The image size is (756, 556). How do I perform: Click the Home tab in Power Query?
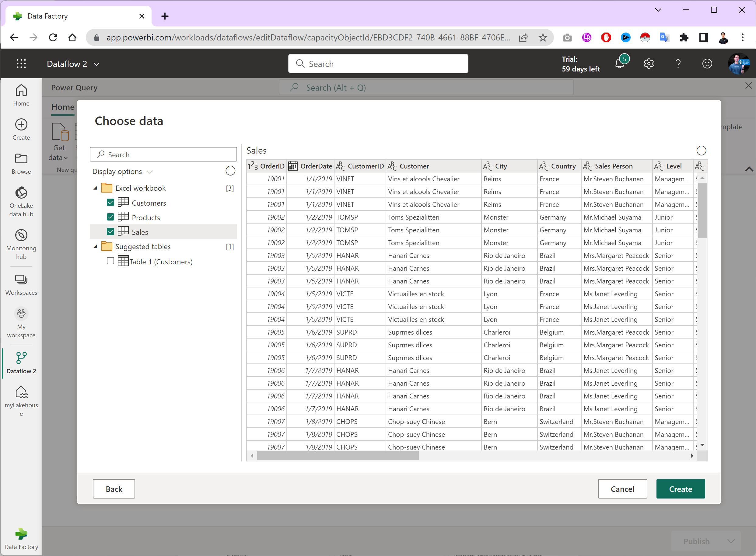pyautogui.click(x=63, y=107)
